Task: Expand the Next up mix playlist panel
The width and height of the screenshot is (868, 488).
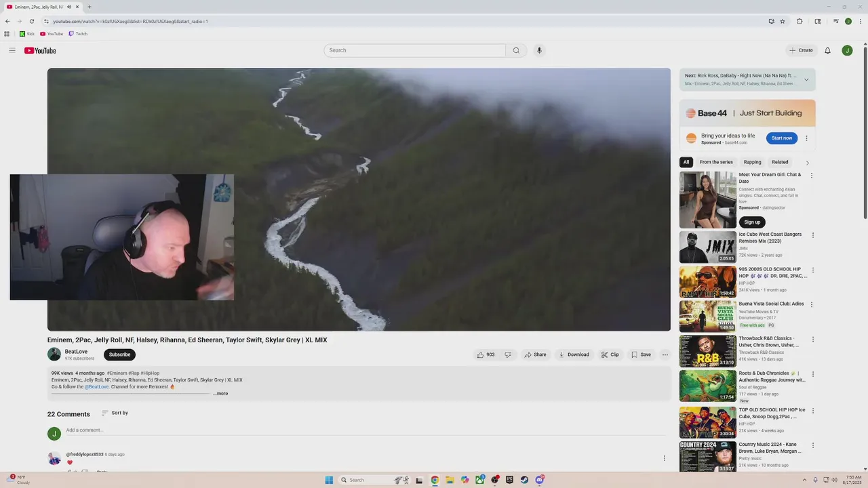Action: [x=806, y=79]
